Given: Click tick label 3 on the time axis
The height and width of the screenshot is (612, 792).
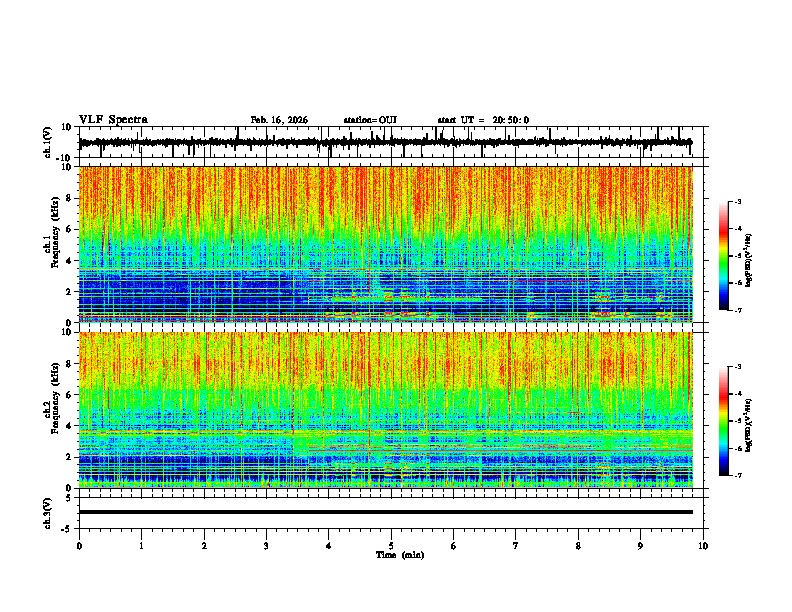Looking at the screenshot, I should click(x=266, y=546).
